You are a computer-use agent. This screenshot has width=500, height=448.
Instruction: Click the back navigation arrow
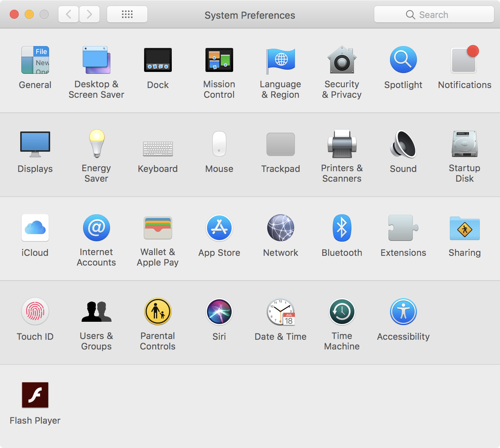68,14
